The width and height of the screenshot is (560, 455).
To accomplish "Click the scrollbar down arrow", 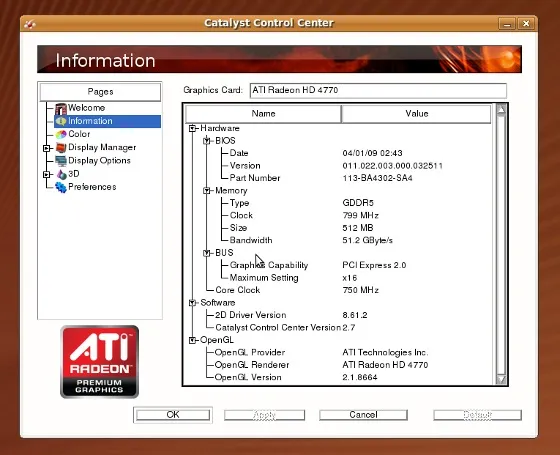I will [501, 379].
